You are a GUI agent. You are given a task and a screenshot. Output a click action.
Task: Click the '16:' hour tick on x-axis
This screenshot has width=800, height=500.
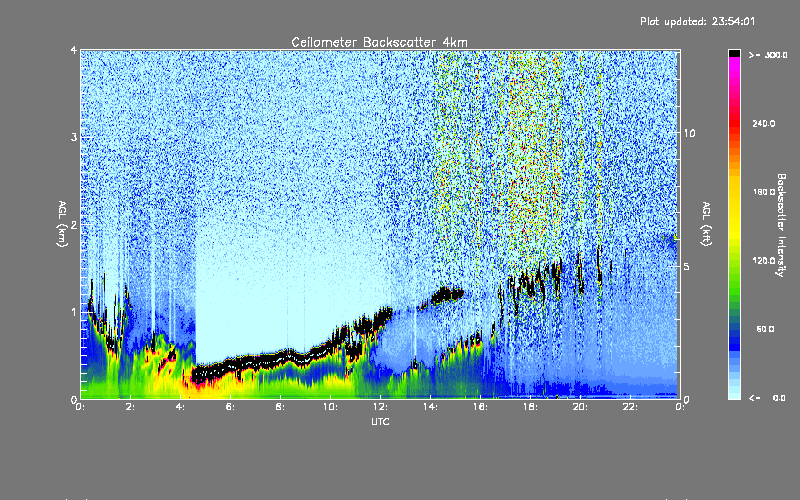[480, 407]
